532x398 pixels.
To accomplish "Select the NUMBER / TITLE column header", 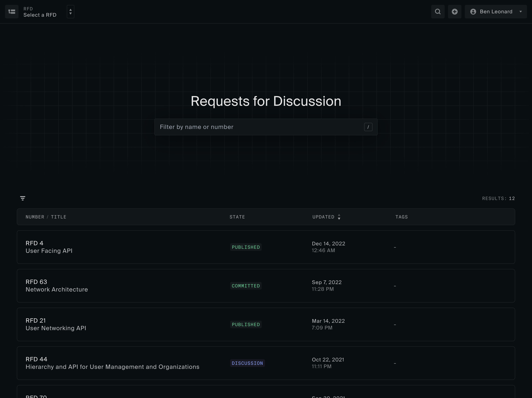I will coord(46,217).
